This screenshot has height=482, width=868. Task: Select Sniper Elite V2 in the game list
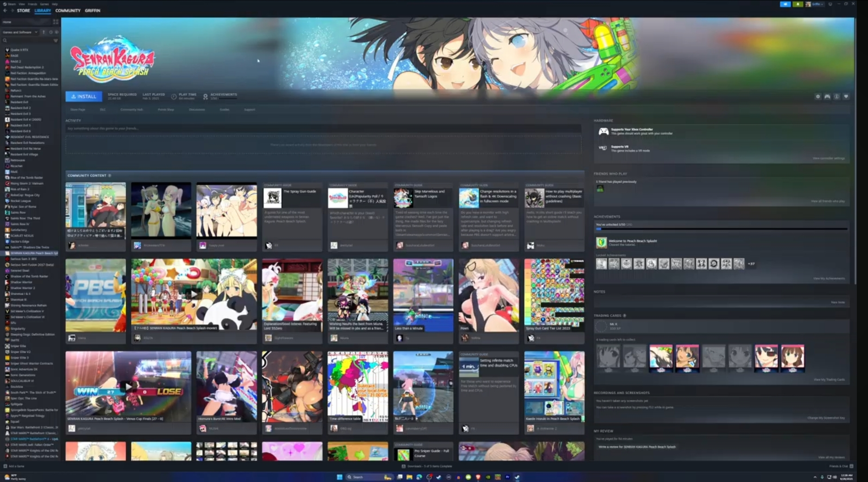(x=21, y=352)
